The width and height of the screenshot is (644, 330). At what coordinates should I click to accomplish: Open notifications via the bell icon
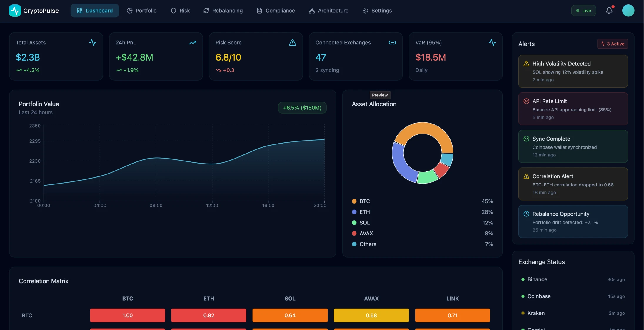click(609, 10)
